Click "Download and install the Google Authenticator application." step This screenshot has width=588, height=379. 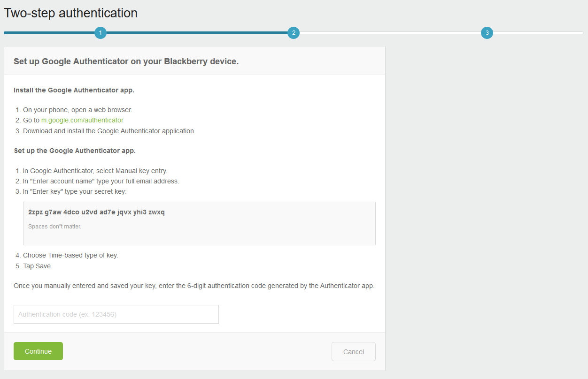click(109, 131)
